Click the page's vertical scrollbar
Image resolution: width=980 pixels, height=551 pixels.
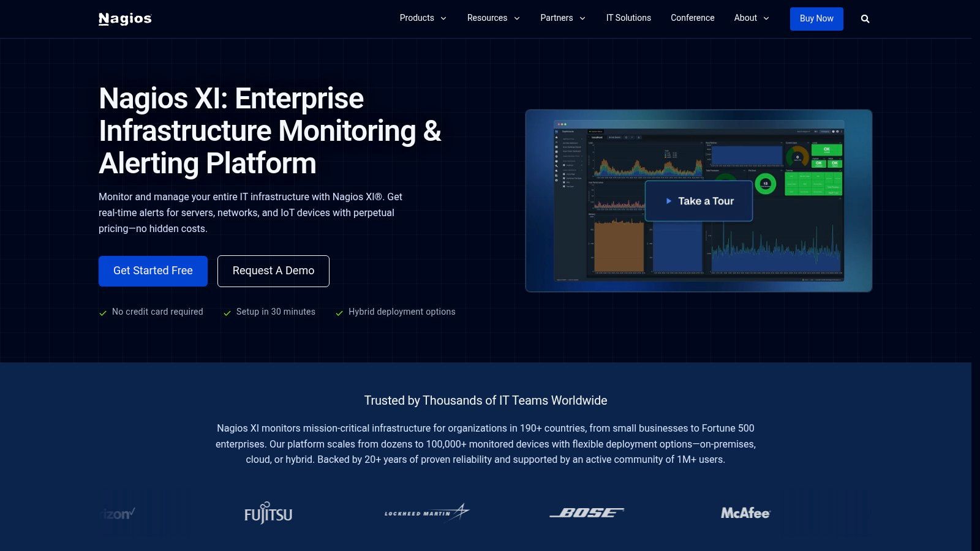(976, 275)
